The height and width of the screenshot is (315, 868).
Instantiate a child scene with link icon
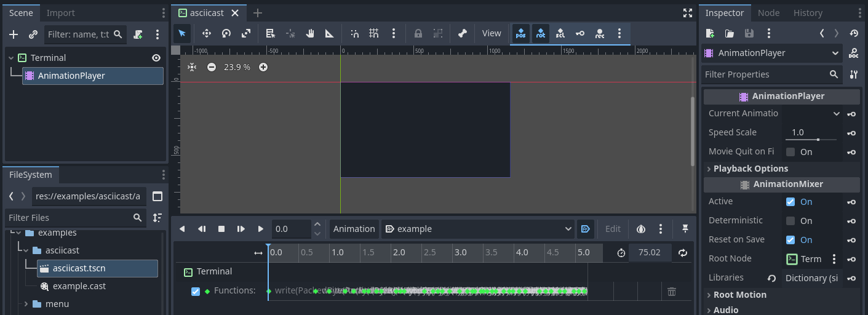pos(33,34)
